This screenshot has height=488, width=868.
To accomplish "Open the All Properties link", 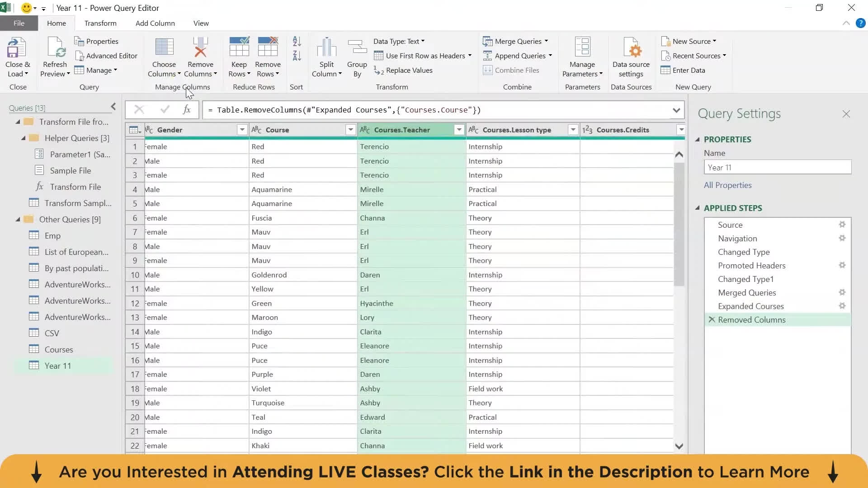I will (727, 185).
